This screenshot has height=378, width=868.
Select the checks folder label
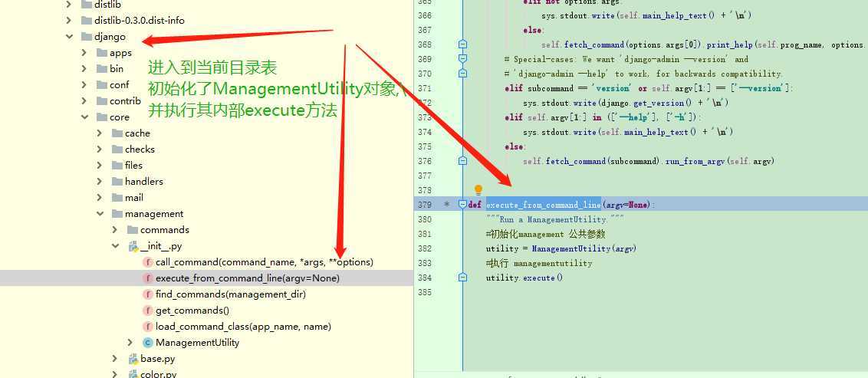pyautogui.click(x=140, y=149)
